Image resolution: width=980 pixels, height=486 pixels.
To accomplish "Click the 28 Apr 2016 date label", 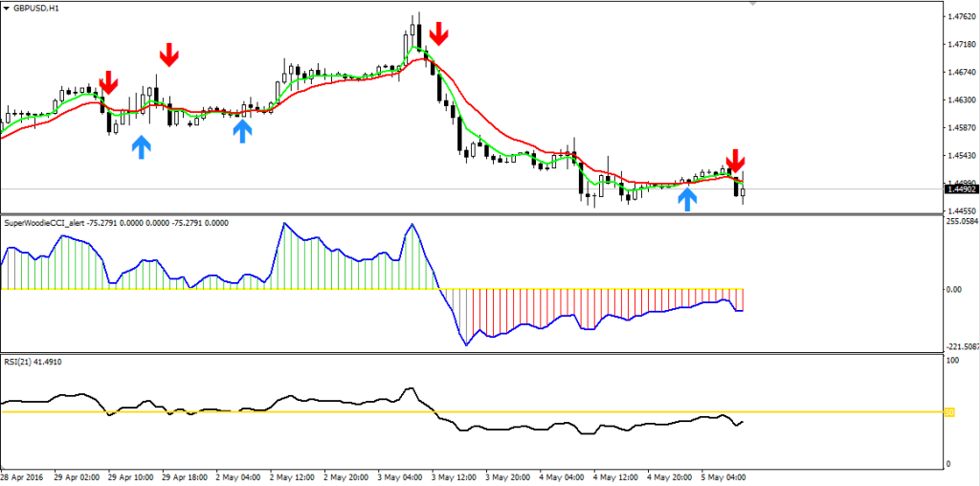I will 20,475.
